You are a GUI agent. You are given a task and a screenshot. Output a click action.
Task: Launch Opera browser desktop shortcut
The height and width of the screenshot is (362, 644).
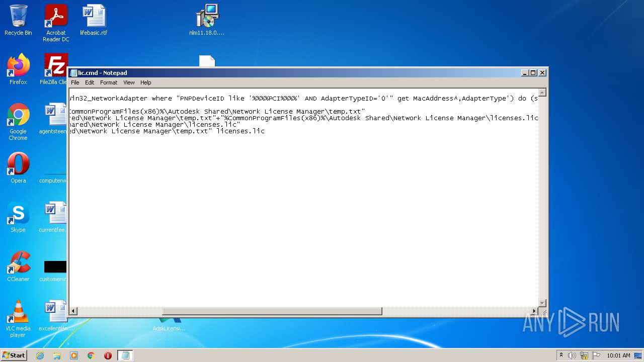[x=18, y=168]
